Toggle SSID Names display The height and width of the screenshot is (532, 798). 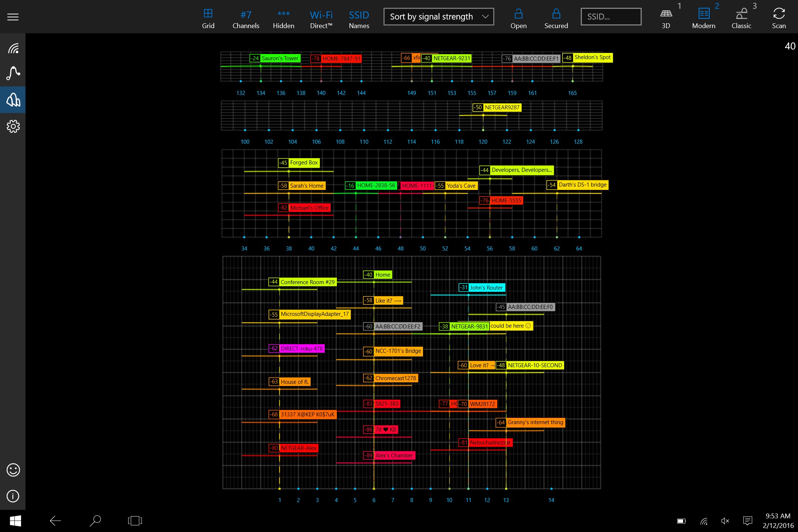[x=359, y=18]
